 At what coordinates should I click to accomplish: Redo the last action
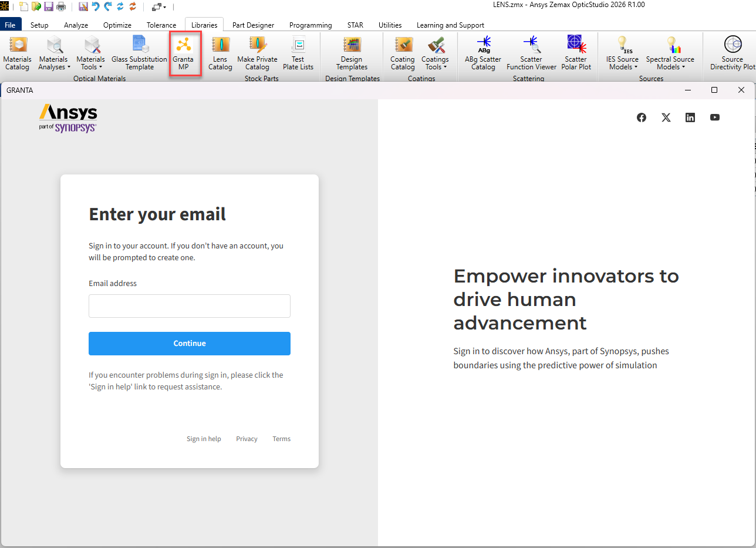107,6
